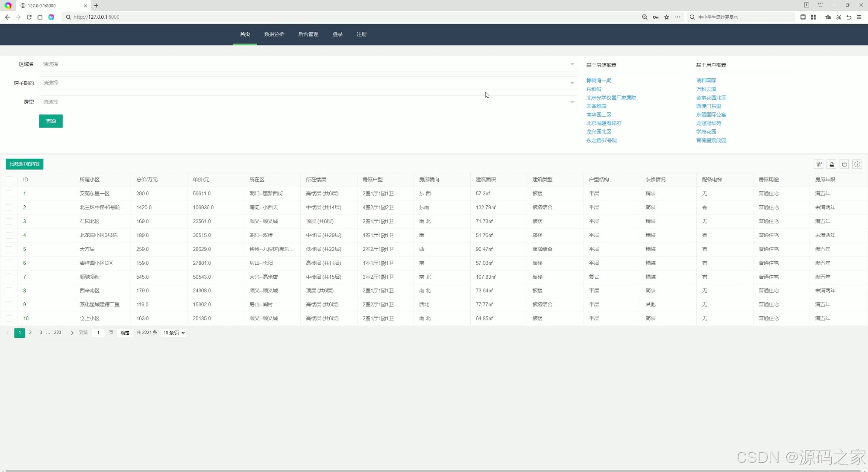Viewport: 868px width, 472px height.
Task: Click the table export icon
Action: point(832,164)
